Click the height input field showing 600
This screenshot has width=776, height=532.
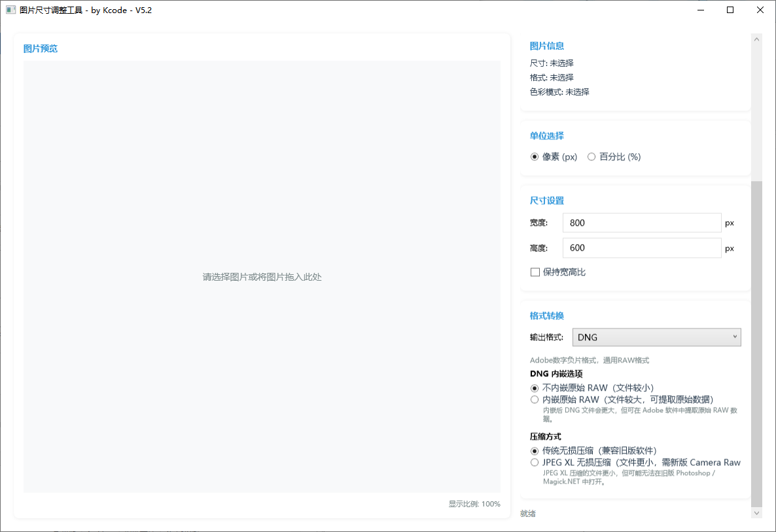tap(641, 247)
